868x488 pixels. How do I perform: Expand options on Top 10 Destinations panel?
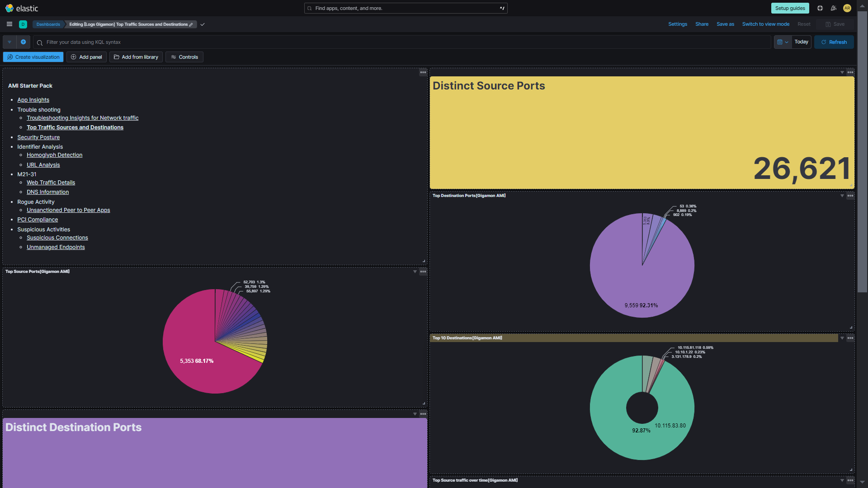coord(850,338)
